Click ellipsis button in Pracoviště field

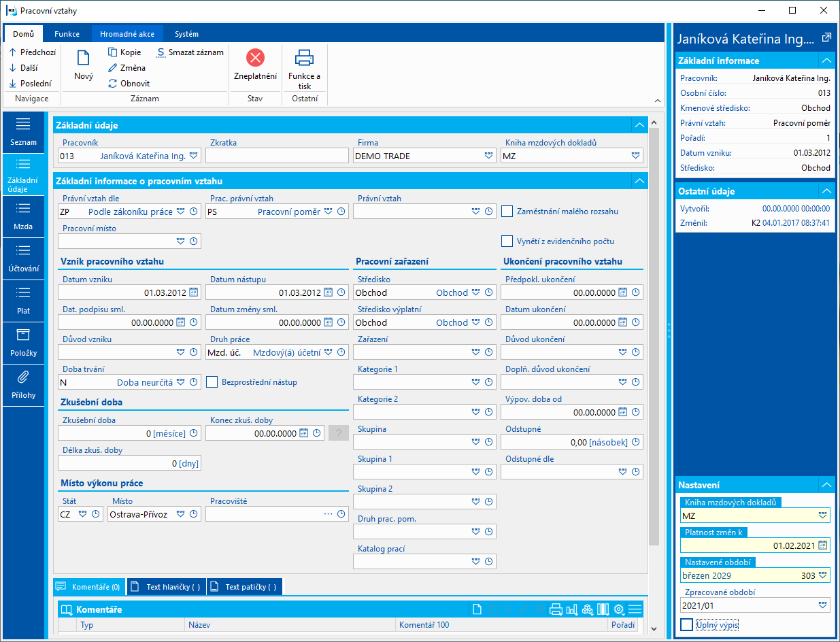329,514
